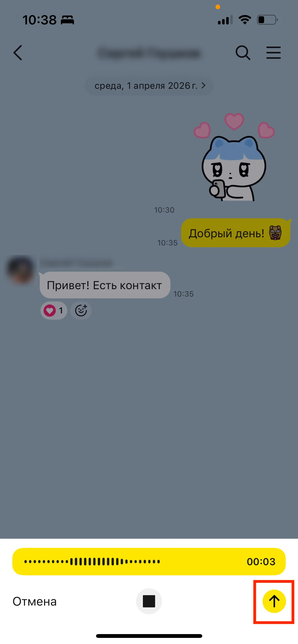Tap the battery indicator icon
The image size is (298, 644).
[267, 20]
